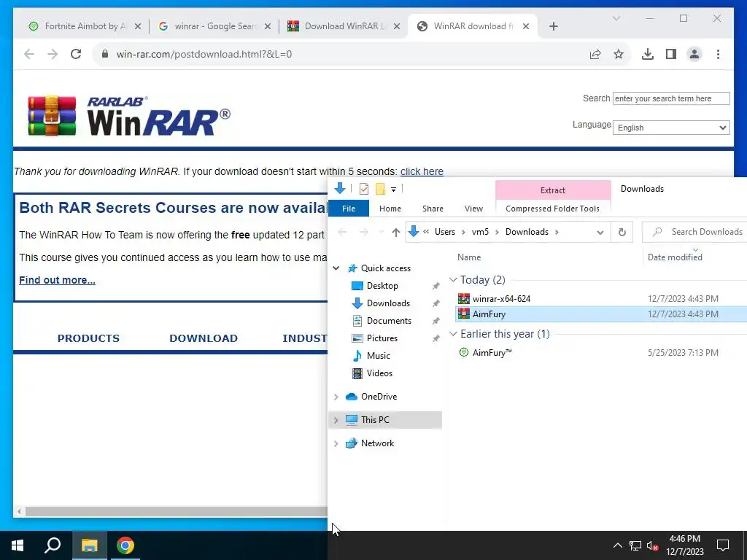Click WinRAR site search field
The width and height of the screenshot is (747, 560).
click(x=671, y=98)
